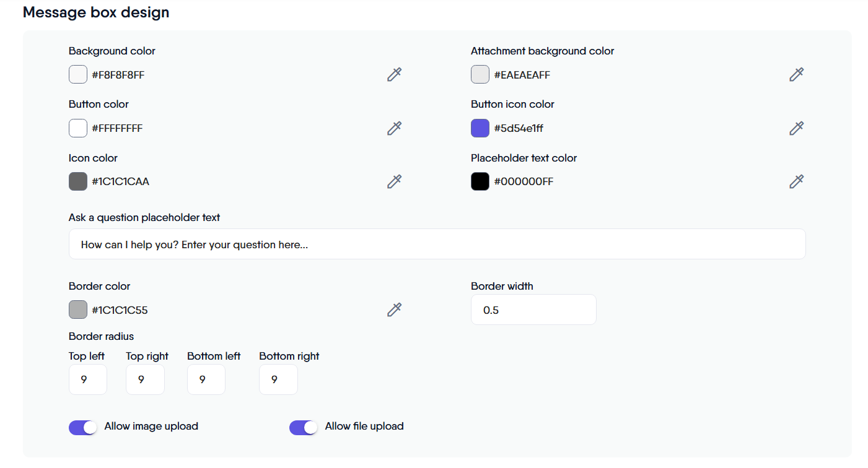Open eyedropper for Placeholder text color

tap(796, 181)
